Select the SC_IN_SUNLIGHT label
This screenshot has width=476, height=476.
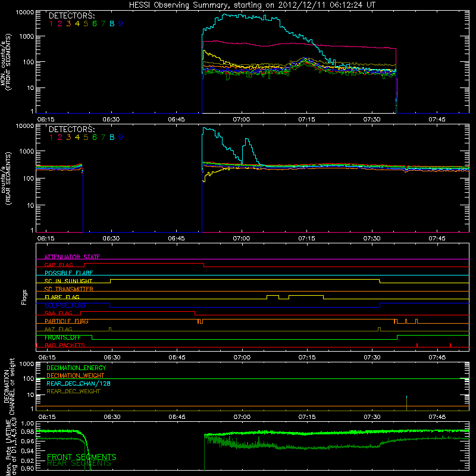coord(68,281)
